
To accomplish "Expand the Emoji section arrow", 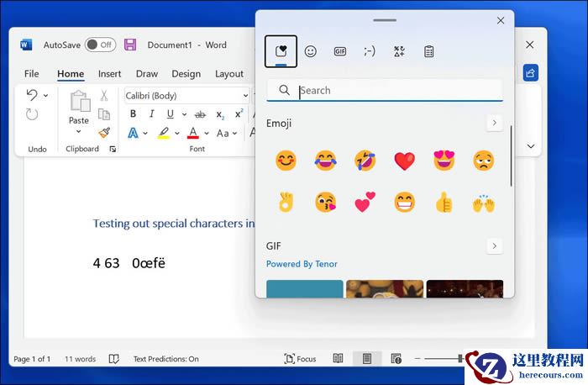I will (x=494, y=124).
